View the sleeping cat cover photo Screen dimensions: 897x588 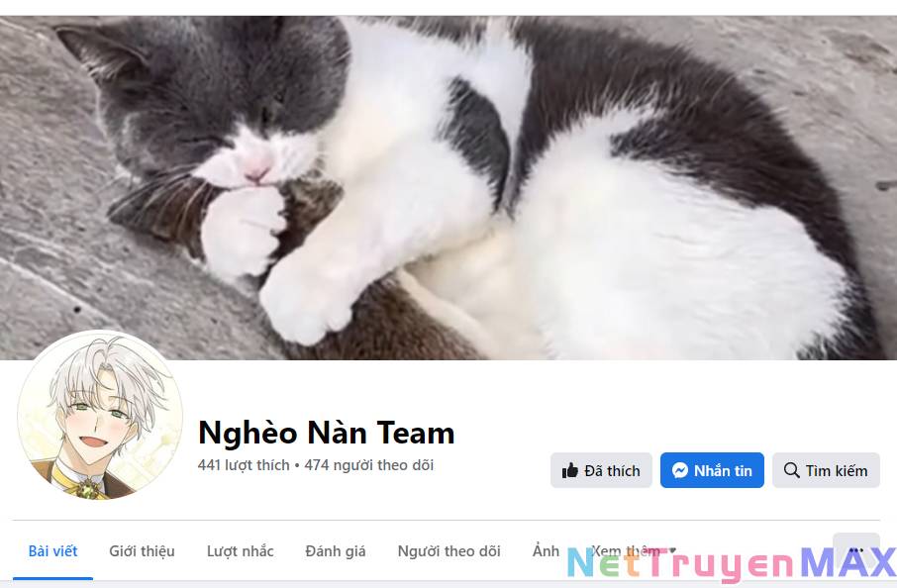pos(448,188)
